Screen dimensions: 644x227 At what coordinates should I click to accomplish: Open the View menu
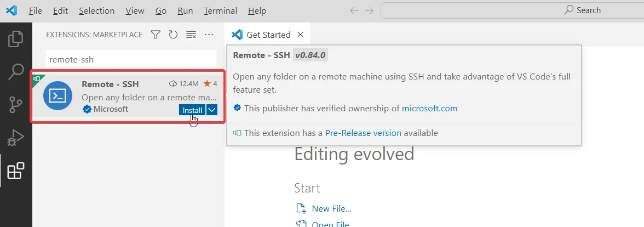[135, 11]
